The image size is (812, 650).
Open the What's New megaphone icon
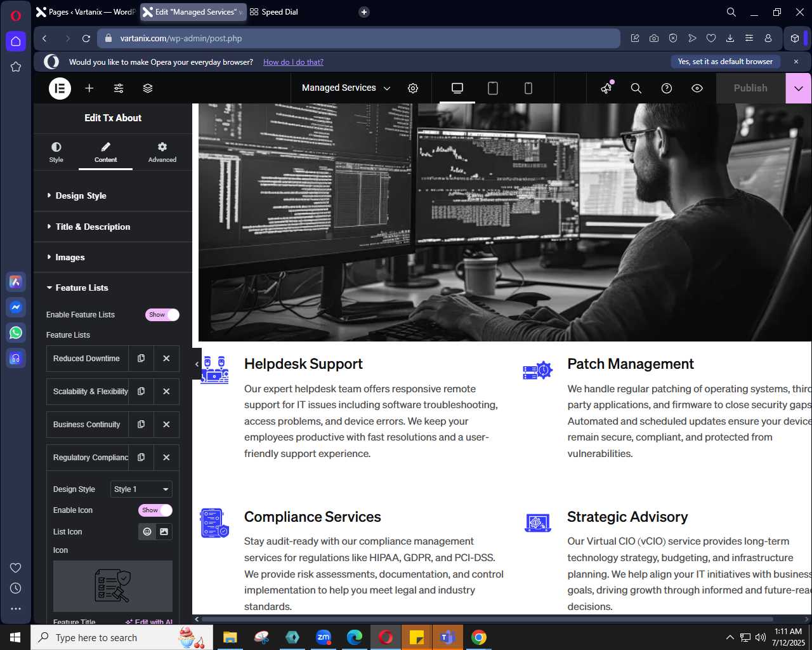606,88
